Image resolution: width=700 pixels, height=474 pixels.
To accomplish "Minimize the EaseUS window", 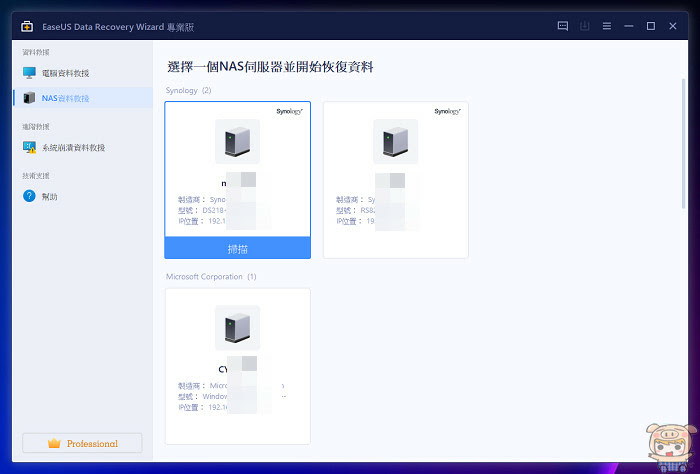I will point(629,26).
